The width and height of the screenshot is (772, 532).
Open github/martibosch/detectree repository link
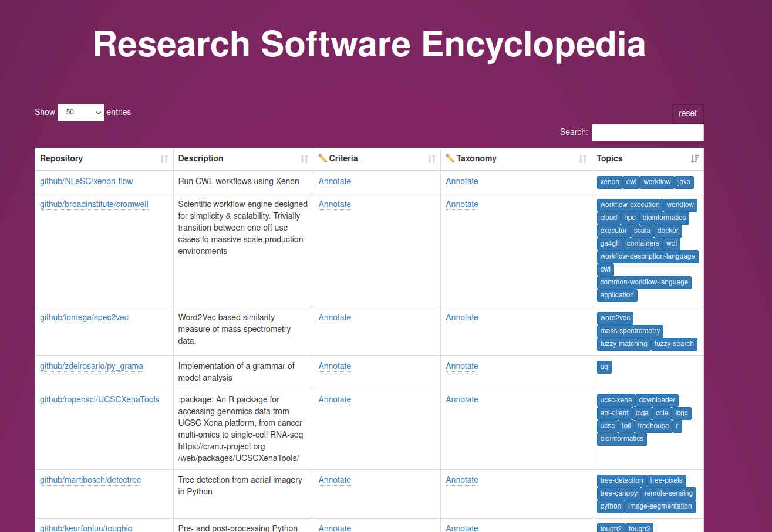[90, 480]
